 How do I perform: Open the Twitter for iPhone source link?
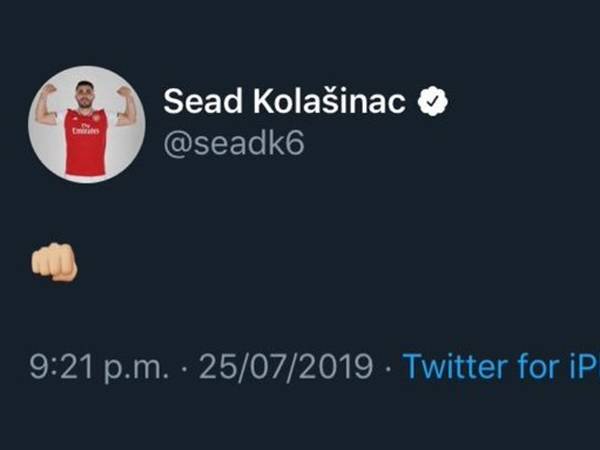[499, 367]
